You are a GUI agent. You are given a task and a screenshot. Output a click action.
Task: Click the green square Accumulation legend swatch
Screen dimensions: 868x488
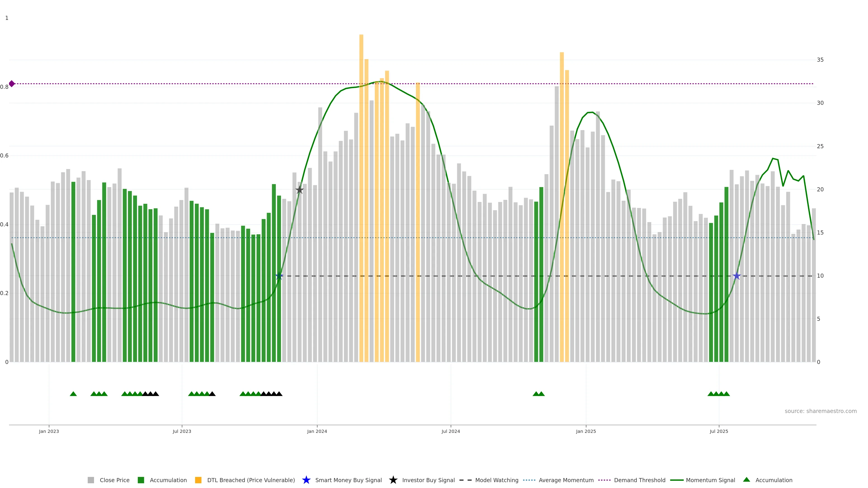(141, 480)
